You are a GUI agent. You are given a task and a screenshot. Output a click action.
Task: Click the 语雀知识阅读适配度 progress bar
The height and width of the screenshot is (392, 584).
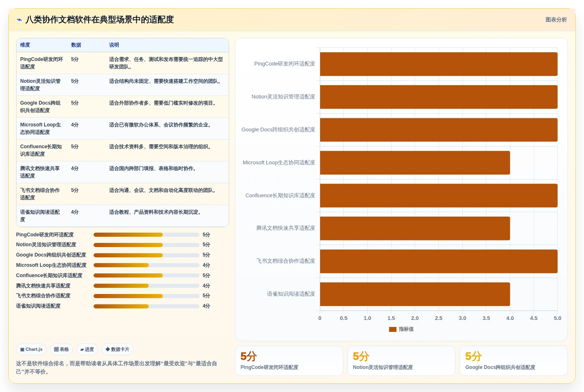(146, 306)
